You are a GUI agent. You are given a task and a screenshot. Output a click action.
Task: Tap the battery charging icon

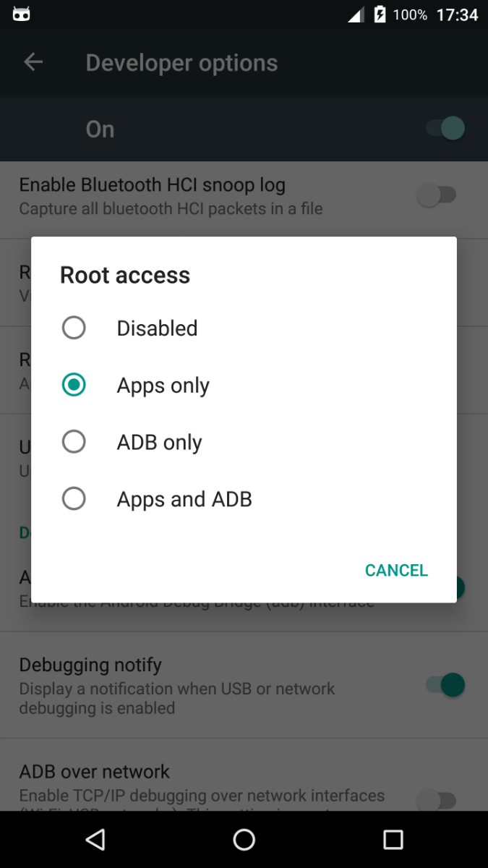pos(380,14)
